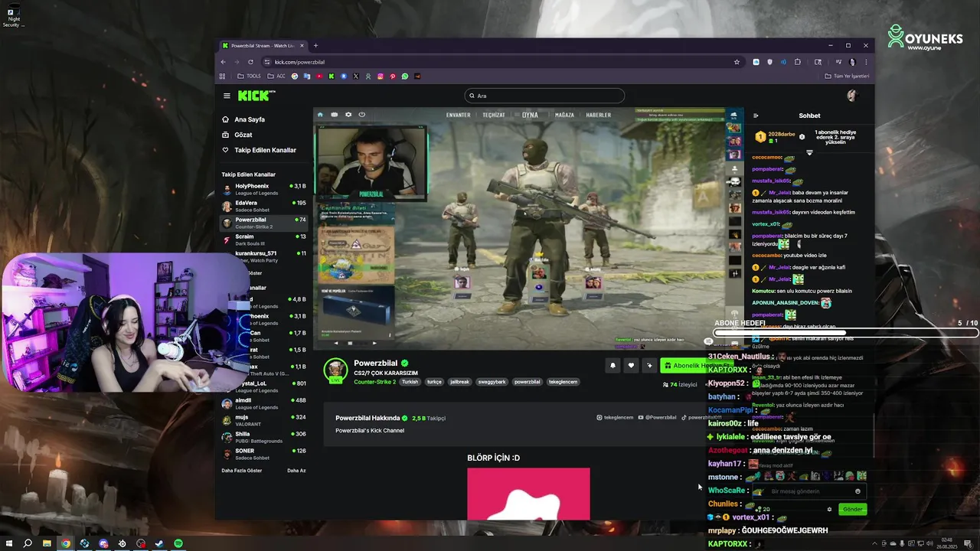Open Shilla PUBG channel
This screenshot has height=551, width=980.
(x=264, y=437)
